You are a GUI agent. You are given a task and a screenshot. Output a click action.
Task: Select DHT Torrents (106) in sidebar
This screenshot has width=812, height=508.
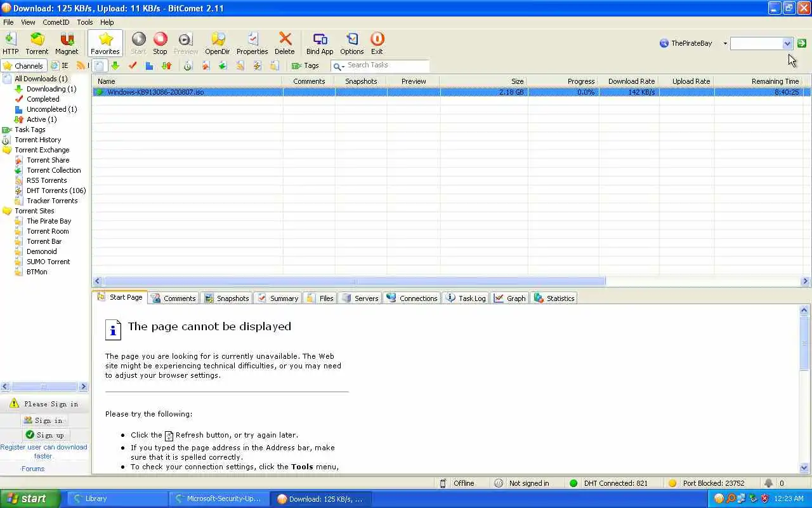pyautogui.click(x=56, y=190)
